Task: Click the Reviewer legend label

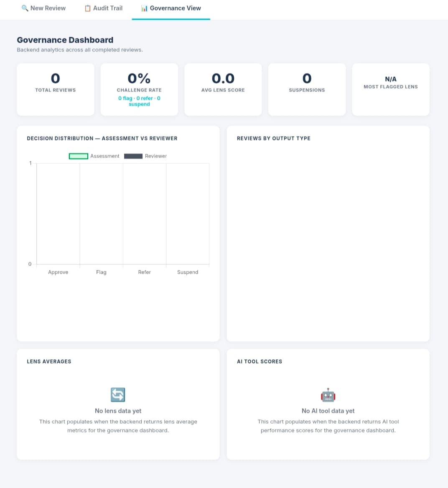Action: click(x=155, y=156)
